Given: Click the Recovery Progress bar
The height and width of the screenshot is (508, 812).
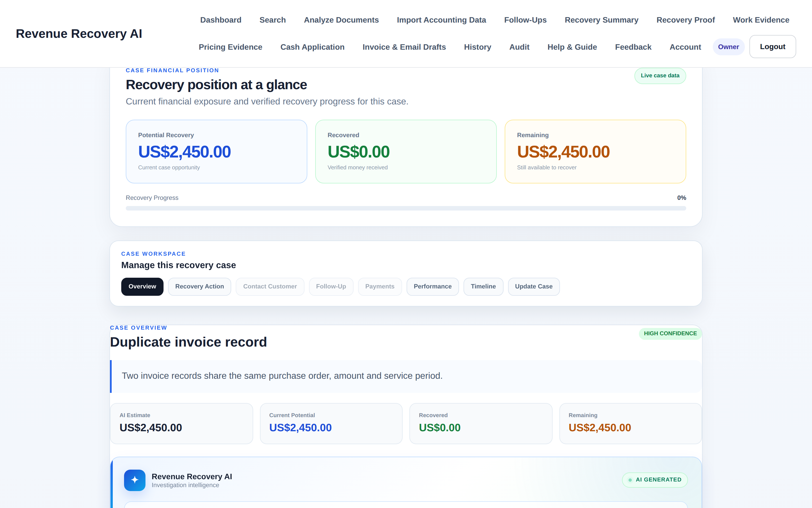Looking at the screenshot, I should click(x=406, y=208).
